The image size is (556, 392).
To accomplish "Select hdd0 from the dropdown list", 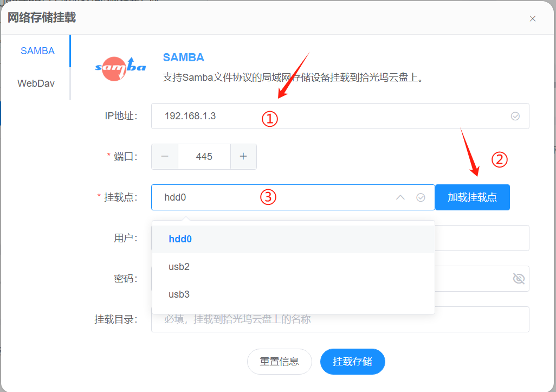I will click(293, 239).
